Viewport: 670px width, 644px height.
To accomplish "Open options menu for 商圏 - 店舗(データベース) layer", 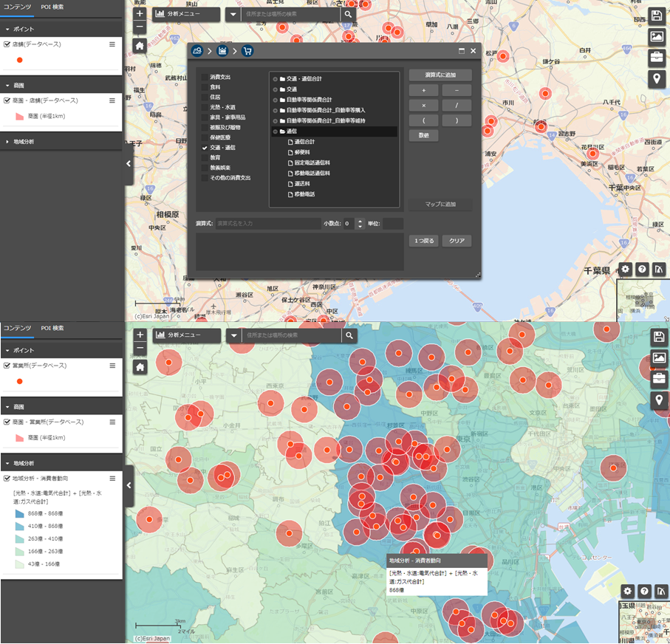I will tap(112, 100).
